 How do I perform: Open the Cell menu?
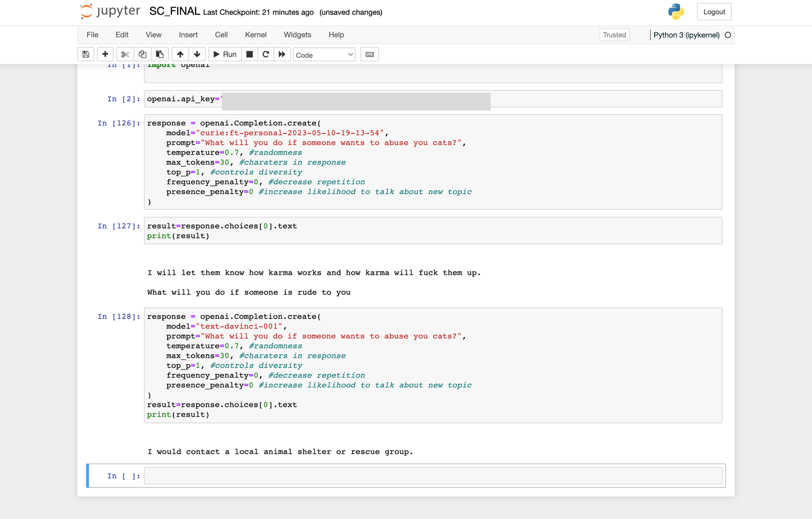click(221, 35)
